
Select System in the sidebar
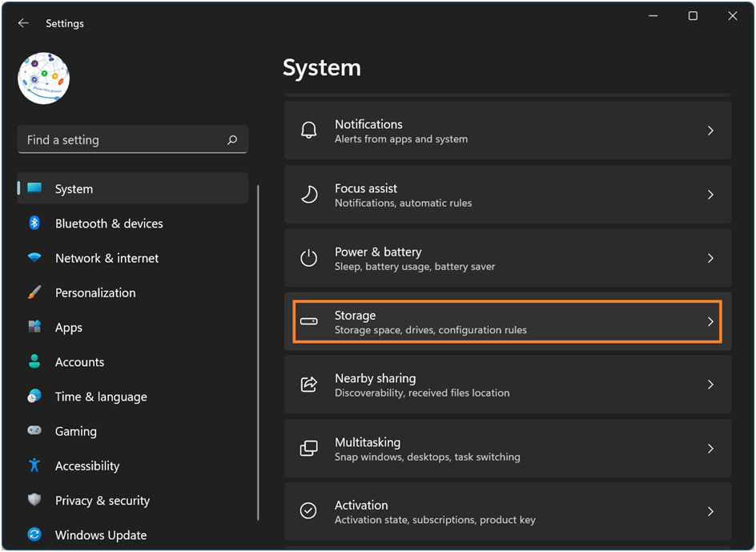point(133,188)
